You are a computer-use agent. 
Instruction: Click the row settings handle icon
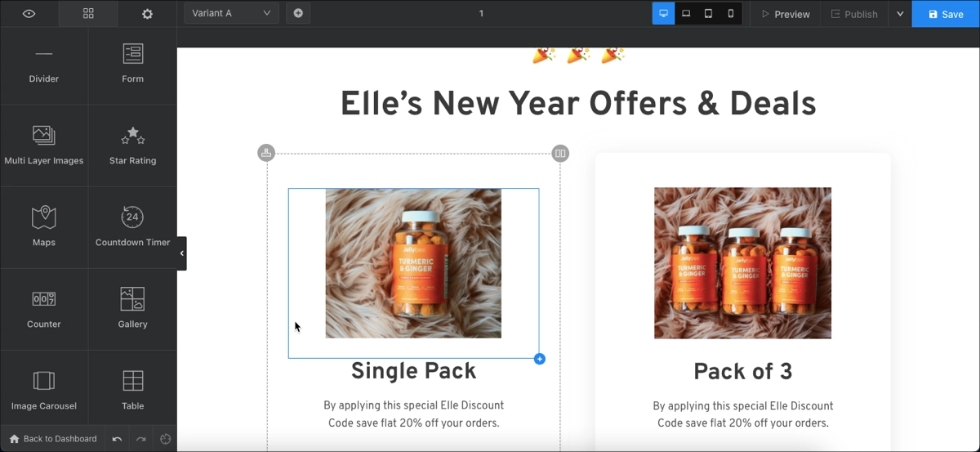point(266,153)
